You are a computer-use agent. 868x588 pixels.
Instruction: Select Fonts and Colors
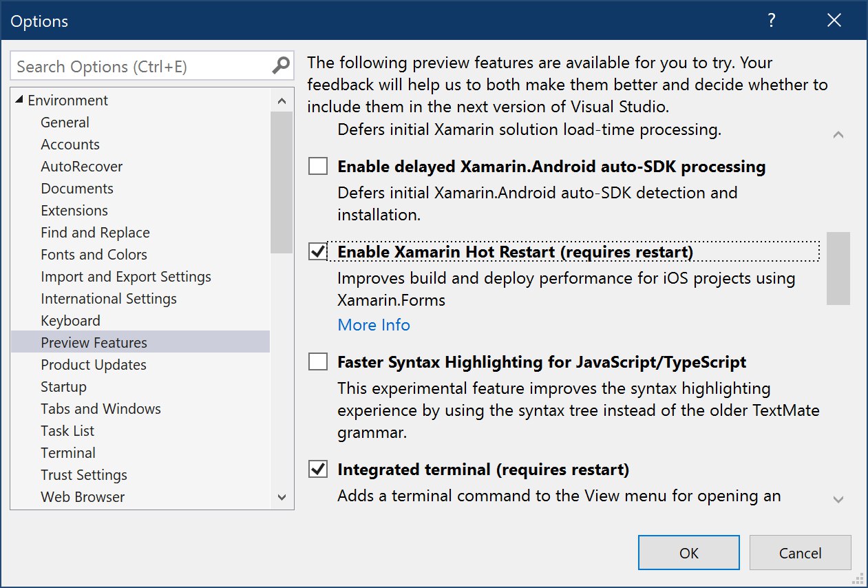[94, 255]
